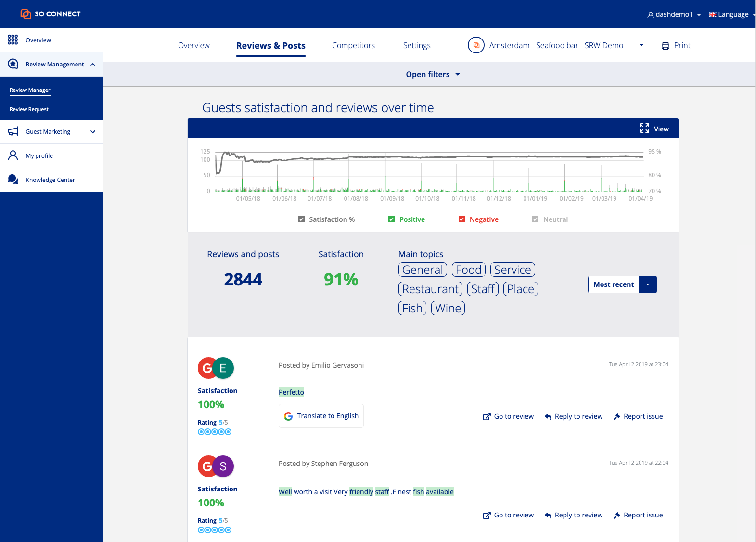This screenshot has height=542, width=756.
Task: Click Emilio Gervasoni's Google avatar icon
Action: pos(207,368)
